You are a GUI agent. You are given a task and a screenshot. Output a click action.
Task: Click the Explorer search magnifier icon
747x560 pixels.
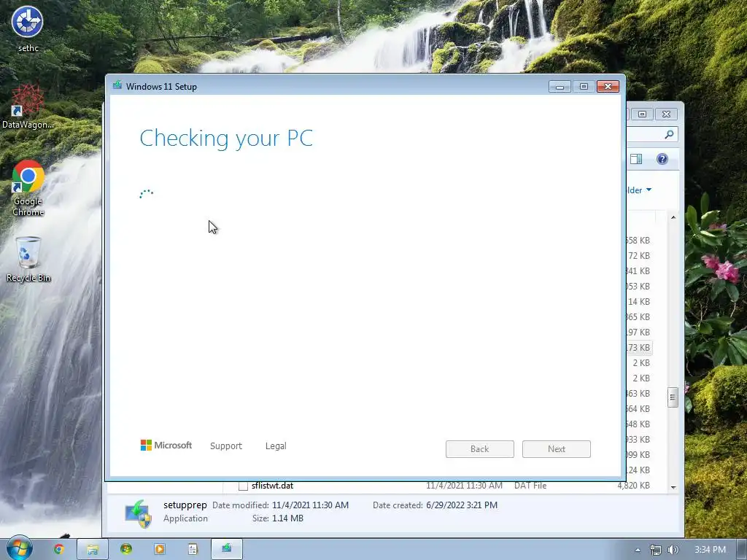[669, 134]
